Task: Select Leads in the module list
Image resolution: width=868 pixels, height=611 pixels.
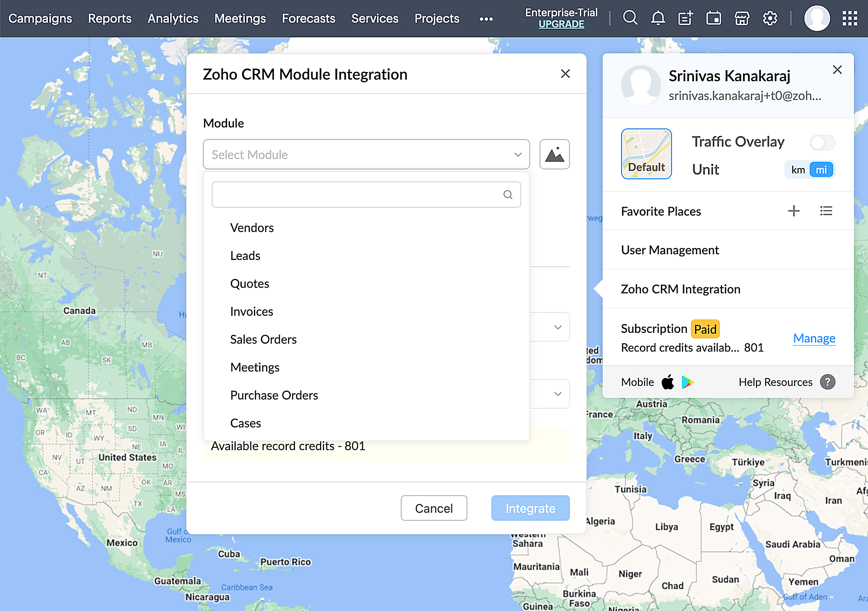Action: (245, 256)
